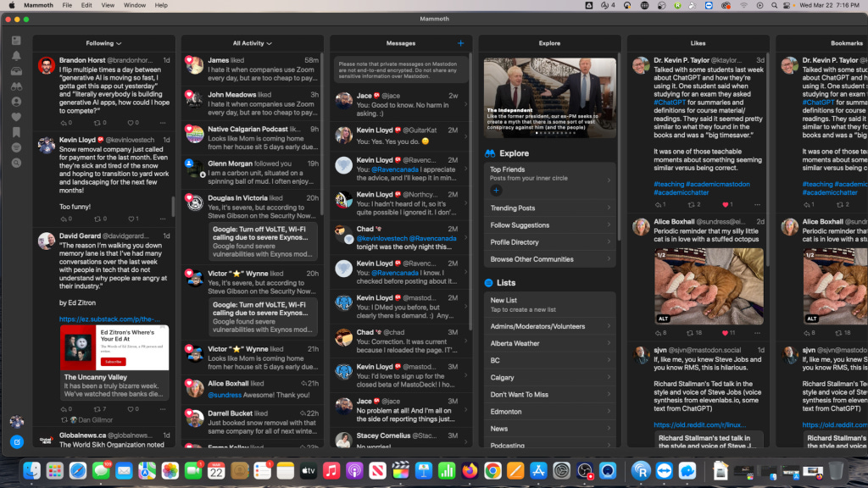Expand Browse Other Communities row
The width and height of the screenshot is (868, 488).
coord(549,259)
